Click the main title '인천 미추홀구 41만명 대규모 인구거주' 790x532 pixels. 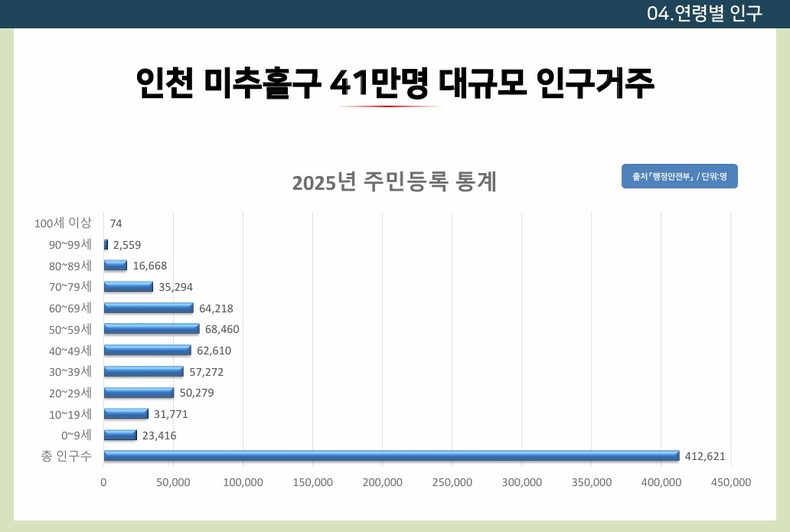tap(395, 82)
